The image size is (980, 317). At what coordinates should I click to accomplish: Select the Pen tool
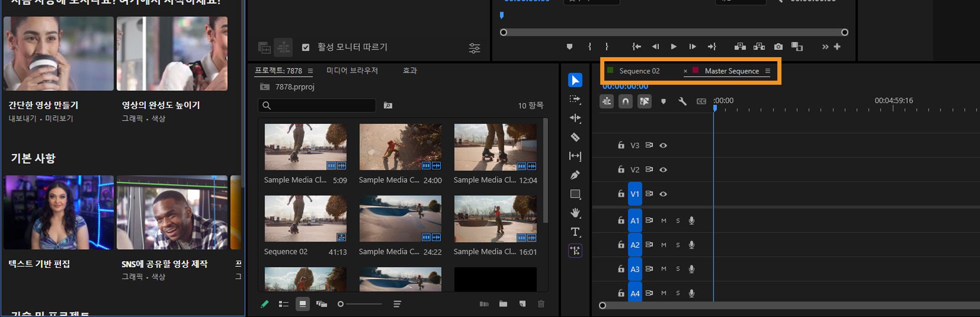coord(575,175)
